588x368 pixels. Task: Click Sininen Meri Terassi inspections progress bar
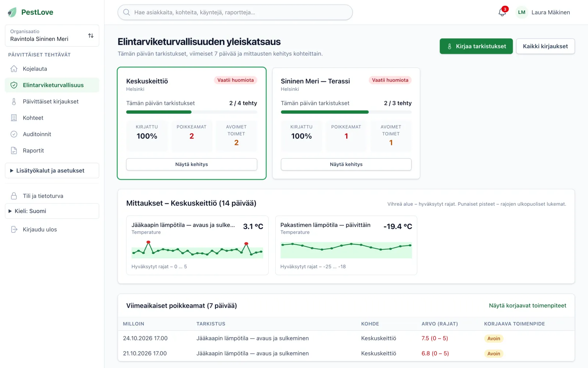tap(346, 112)
